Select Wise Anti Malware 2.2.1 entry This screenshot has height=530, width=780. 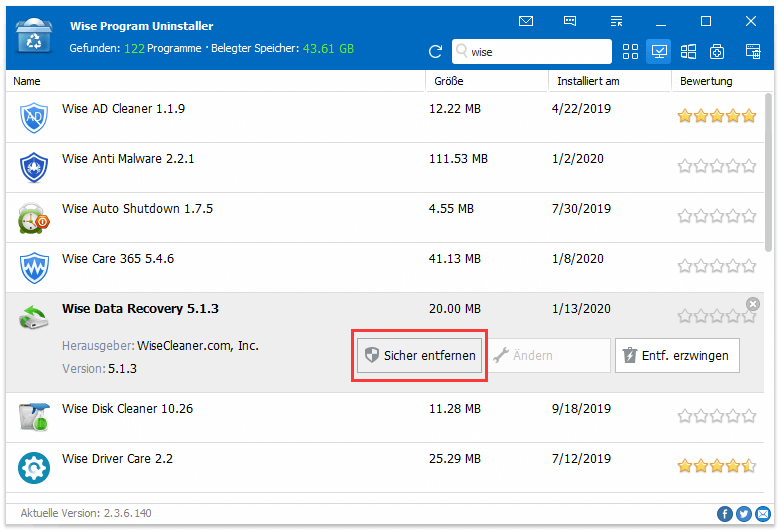pos(385,168)
